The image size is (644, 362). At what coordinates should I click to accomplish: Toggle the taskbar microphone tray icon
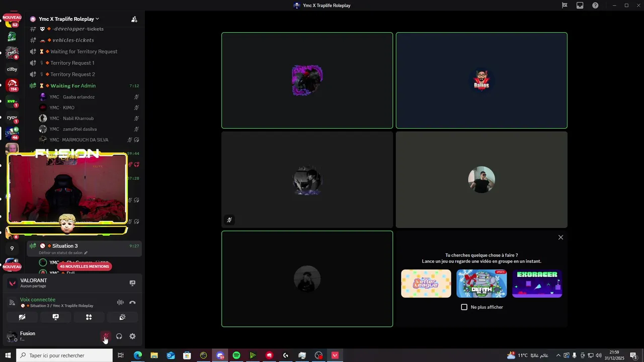575,355
